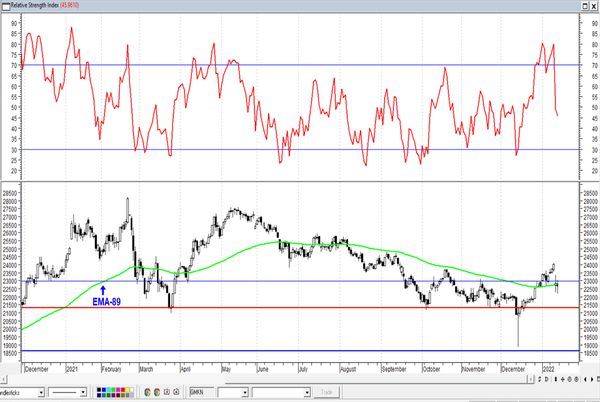Click the GMKN ticker symbol field

pos(202,392)
